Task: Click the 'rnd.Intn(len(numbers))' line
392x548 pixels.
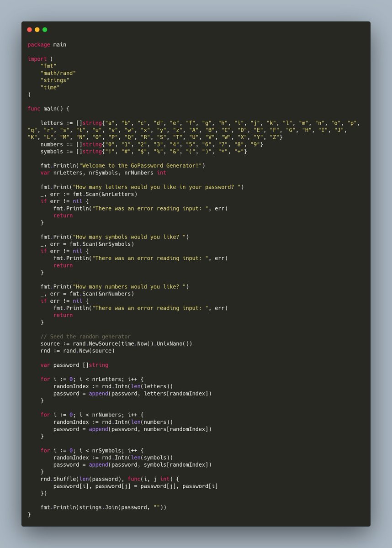Action: (113, 422)
